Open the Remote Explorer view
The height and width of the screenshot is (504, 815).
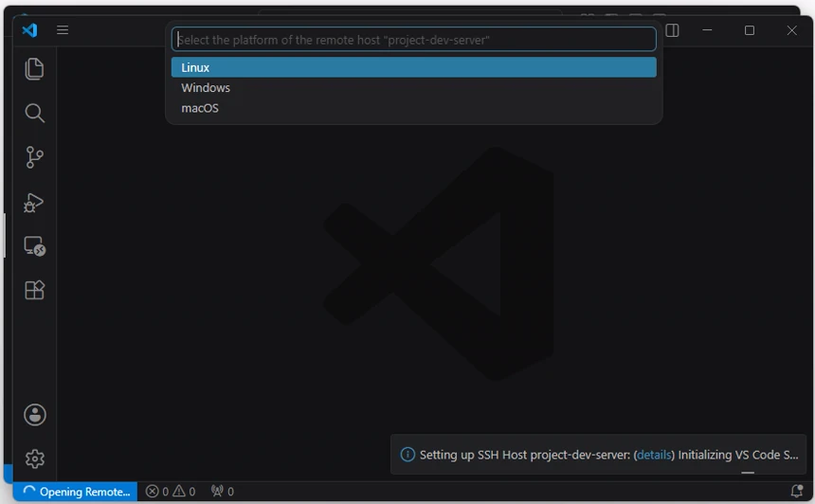pyautogui.click(x=34, y=245)
